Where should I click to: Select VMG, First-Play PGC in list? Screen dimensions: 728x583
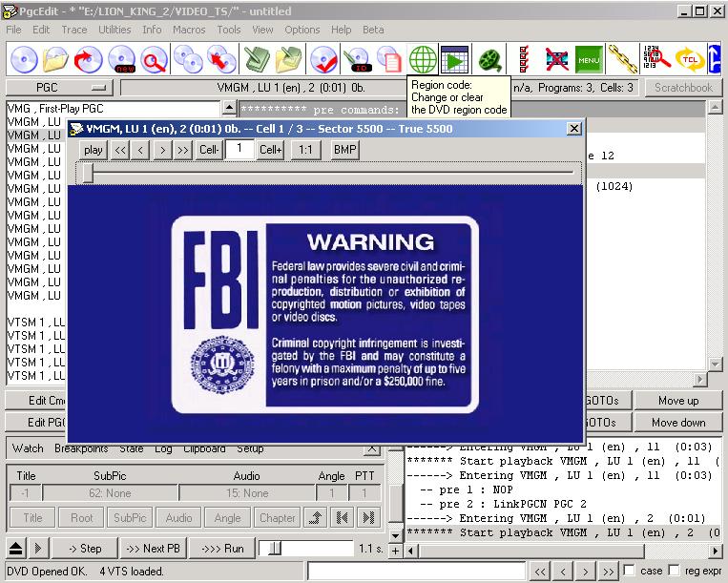point(114,109)
